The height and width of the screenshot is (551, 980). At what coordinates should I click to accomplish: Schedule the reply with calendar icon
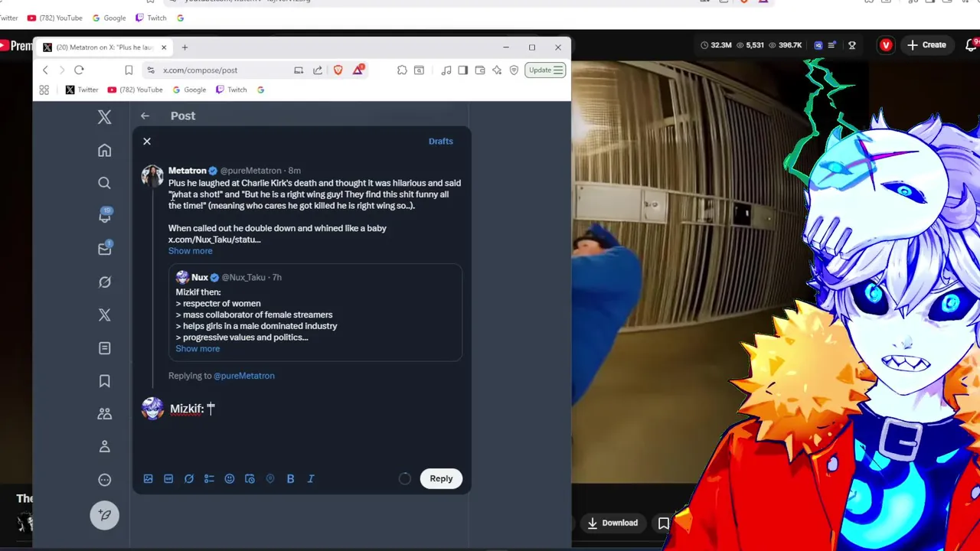[x=250, y=478]
